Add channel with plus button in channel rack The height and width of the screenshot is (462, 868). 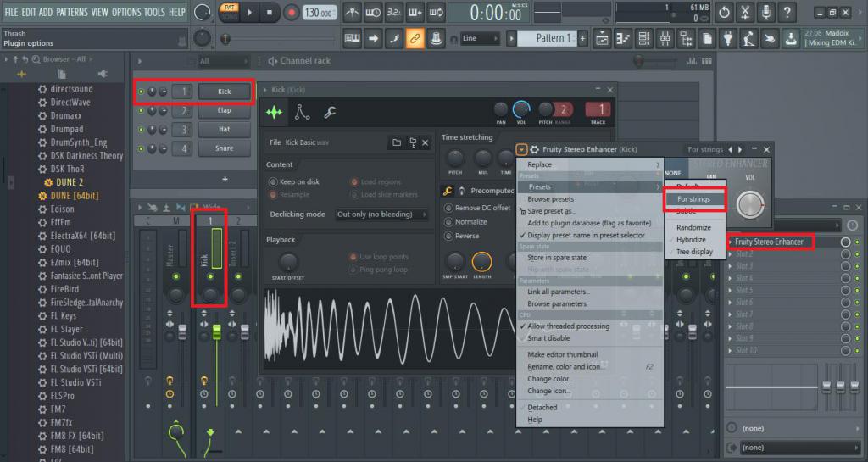[225, 179]
